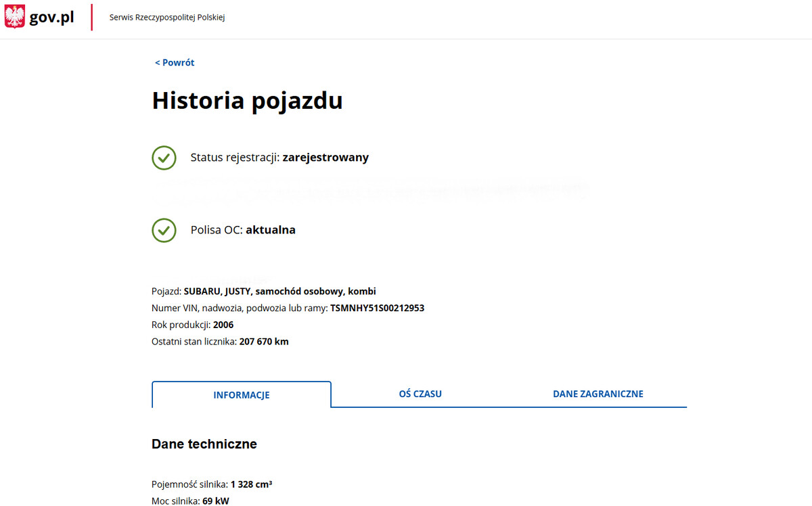The image size is (812, 506).
Task: Click the odometer reading 207 670 km
Action: pyautogui.click(x=264, y=342)
